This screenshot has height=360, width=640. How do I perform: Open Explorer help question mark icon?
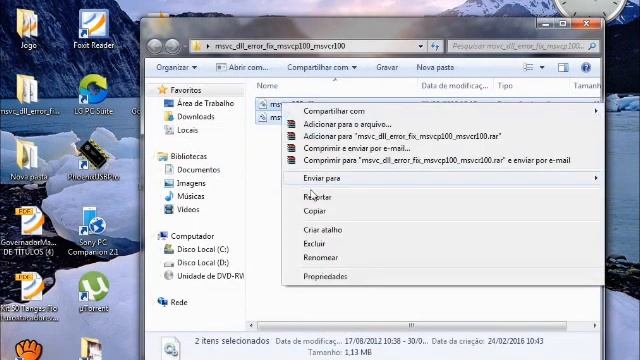click(586, 67)
